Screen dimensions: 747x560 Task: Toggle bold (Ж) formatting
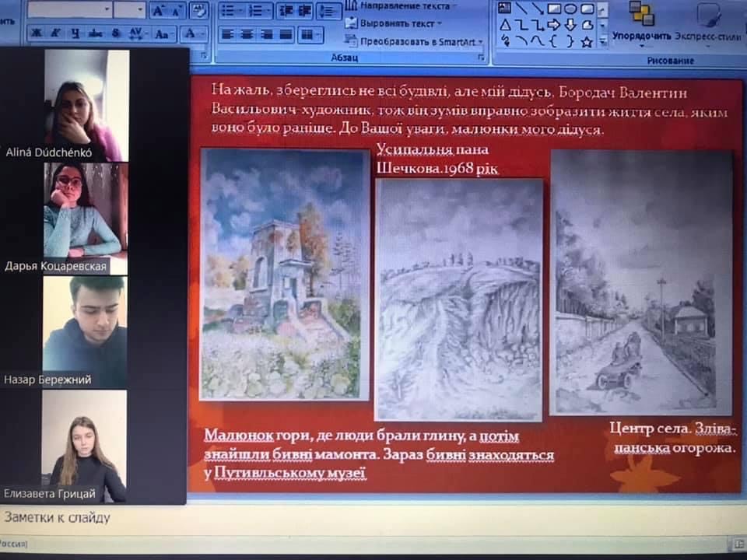pos(37,33)
